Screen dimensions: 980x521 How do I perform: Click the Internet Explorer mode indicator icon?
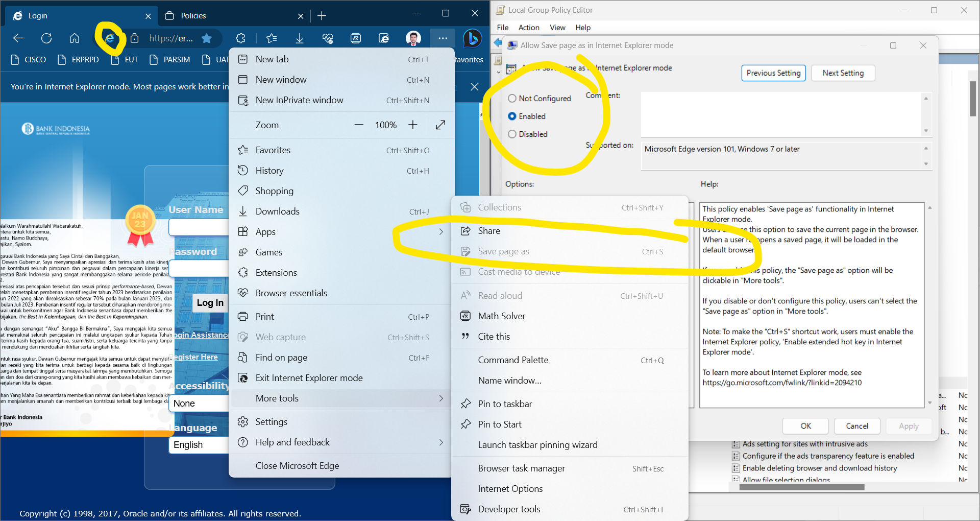point(109,38)
